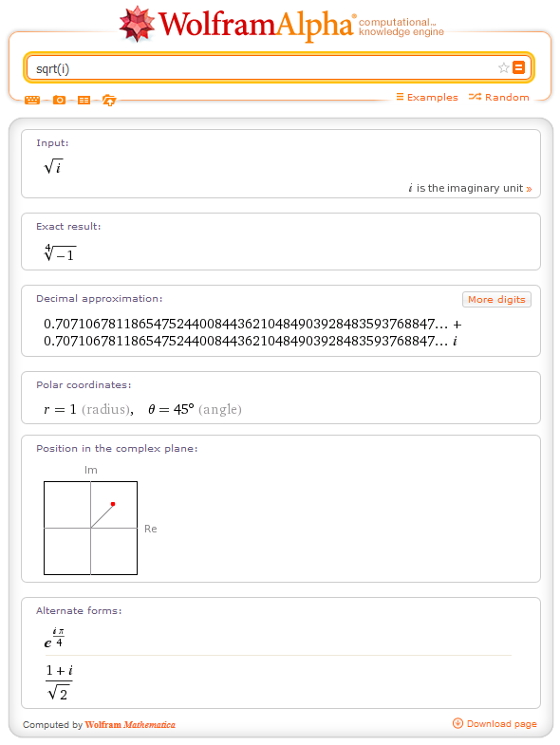Select the decimal approximation result text

coord(252,332)
